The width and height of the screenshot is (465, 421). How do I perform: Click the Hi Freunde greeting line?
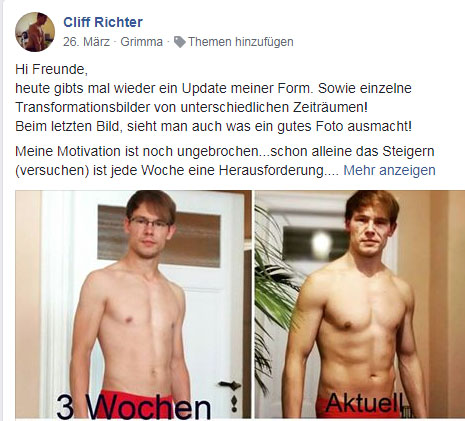click(51, 69)
